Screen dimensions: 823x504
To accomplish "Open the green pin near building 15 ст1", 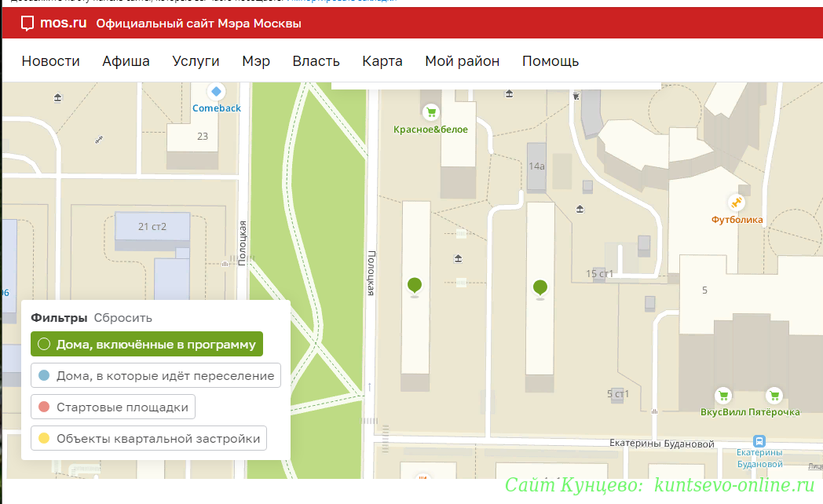I will [540, 289].
